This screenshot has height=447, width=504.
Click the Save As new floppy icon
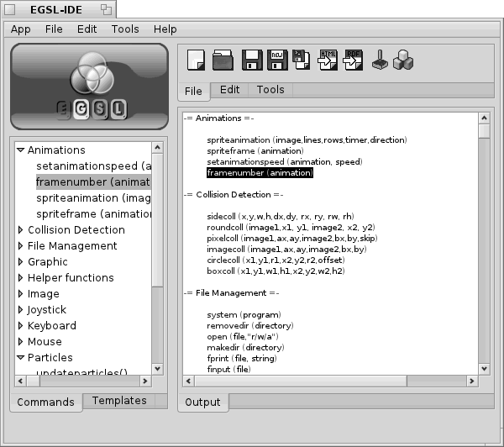tap(276, 60)
